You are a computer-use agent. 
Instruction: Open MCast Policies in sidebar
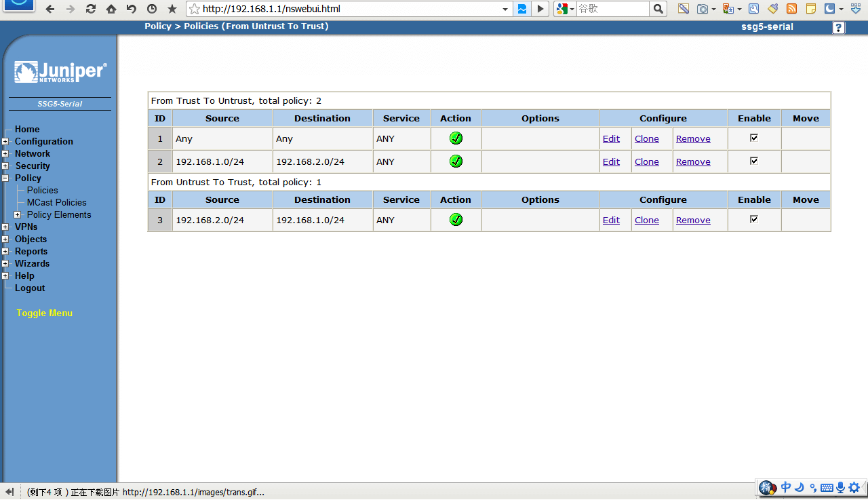(56, 202)
